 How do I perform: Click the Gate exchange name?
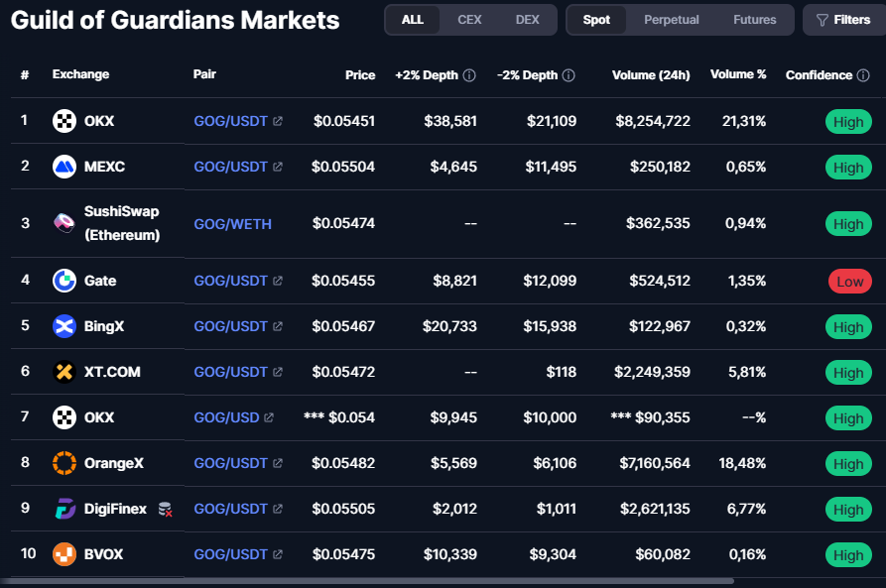(100, 281)
